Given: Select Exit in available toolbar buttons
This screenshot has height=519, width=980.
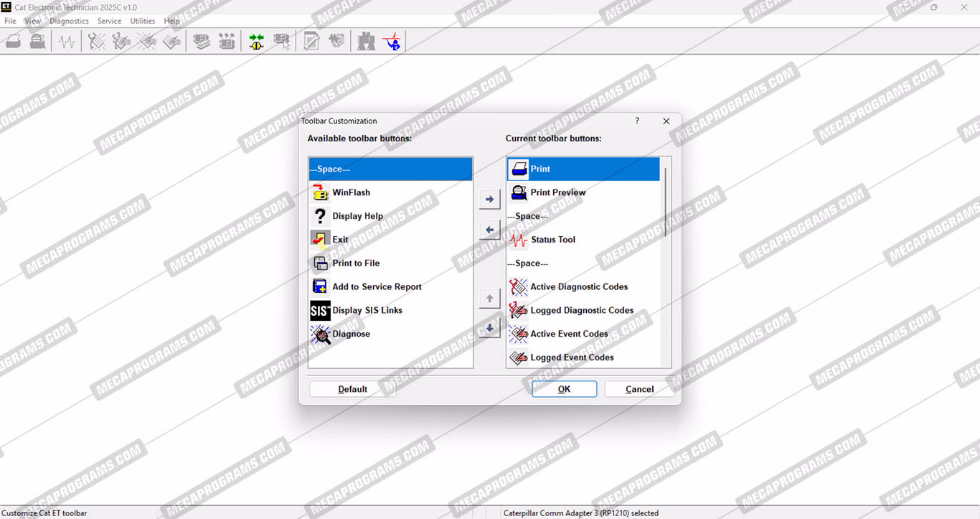Looking at the screenshot, I should tap(340, 240).
